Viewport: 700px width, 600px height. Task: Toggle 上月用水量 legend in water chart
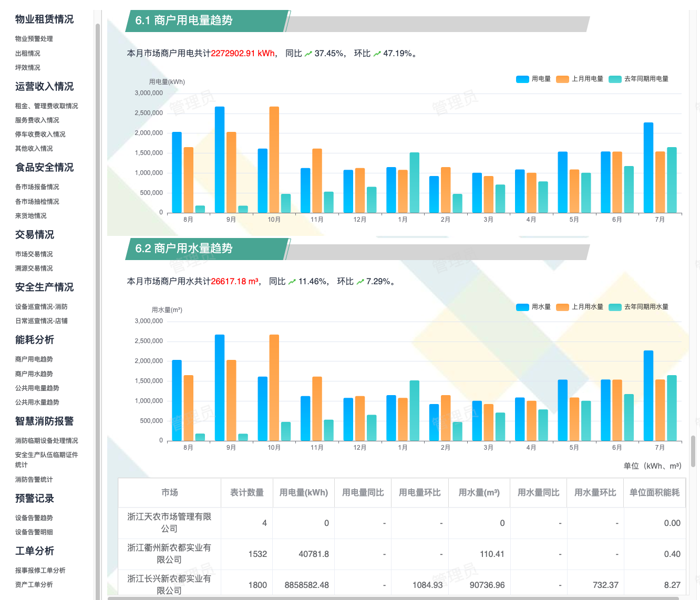580,307
